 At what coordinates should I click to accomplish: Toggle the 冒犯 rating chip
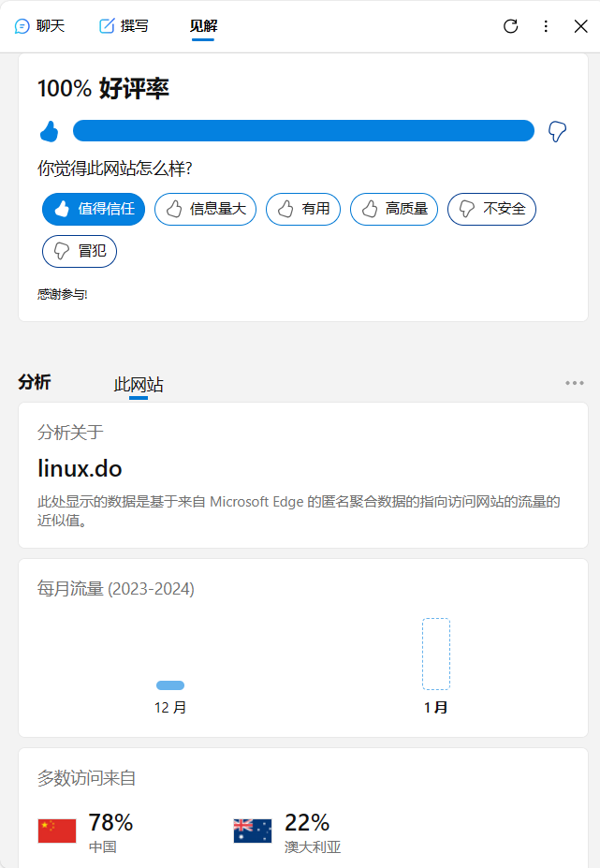pyautogui.click(x=80, y=251)
